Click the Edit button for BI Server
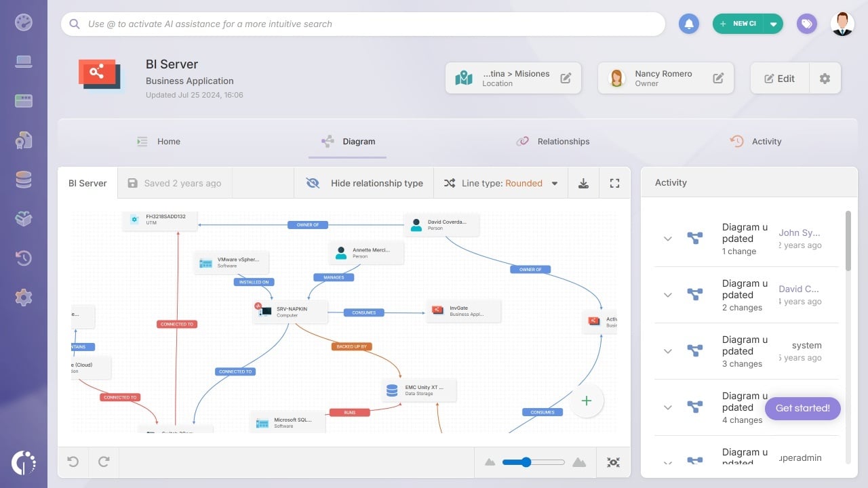The width and height of the screenshot is (868, 488). pyautogui.click(x=778, y=78)
